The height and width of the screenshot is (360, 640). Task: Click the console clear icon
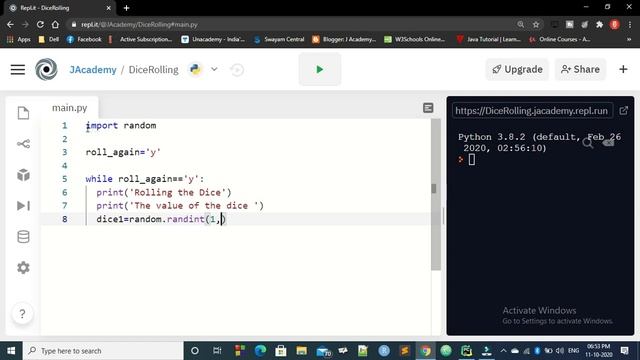click(x=608, y=142)
